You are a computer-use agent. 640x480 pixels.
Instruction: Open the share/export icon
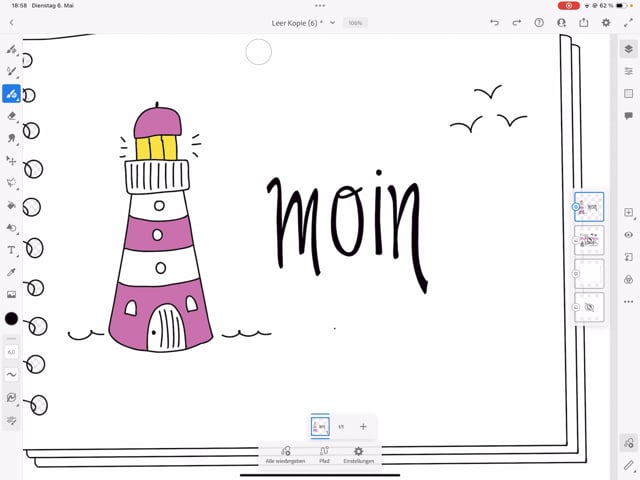click(x=584, y=22)
